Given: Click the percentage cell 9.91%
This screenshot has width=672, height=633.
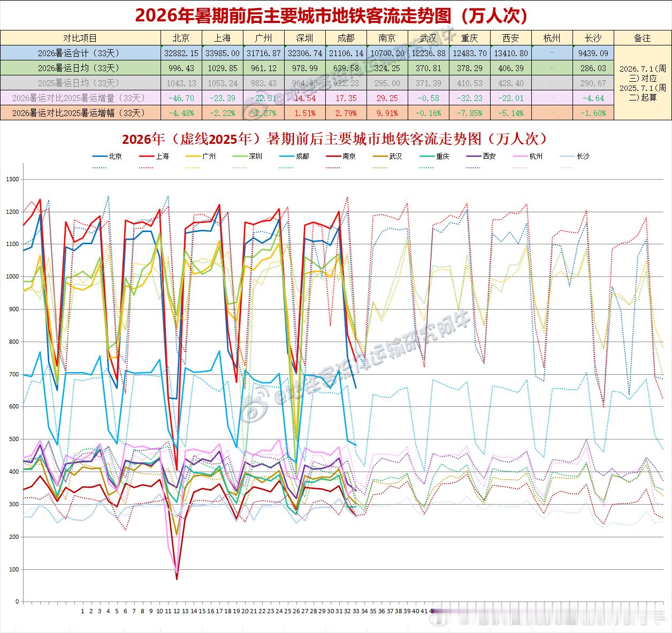Looking at the screenshot, I should [x=387, y=113].
